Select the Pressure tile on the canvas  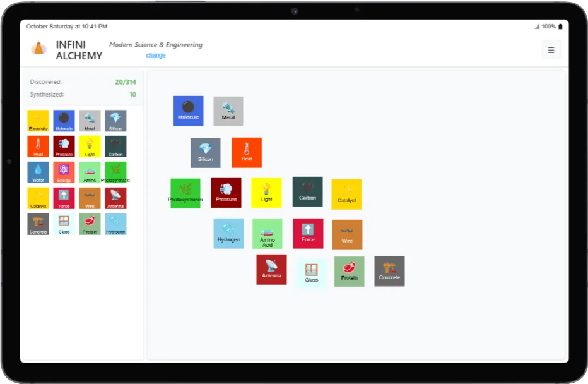[x=226, y=193]
